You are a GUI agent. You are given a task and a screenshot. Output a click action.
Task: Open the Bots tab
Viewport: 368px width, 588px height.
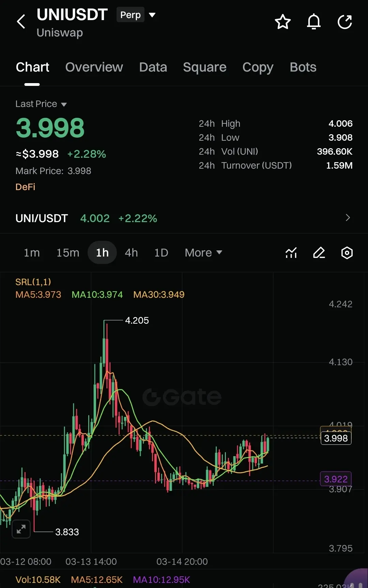pos(303,67)
